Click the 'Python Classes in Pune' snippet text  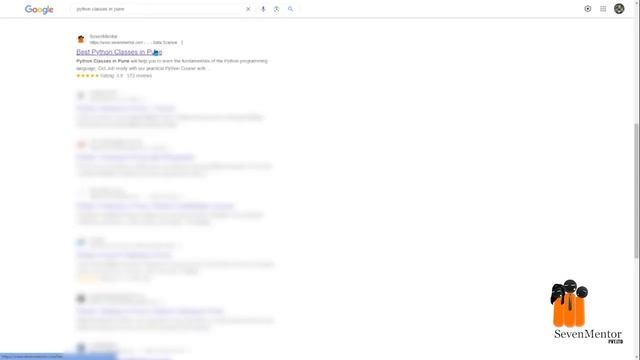[x=103, y=61]
